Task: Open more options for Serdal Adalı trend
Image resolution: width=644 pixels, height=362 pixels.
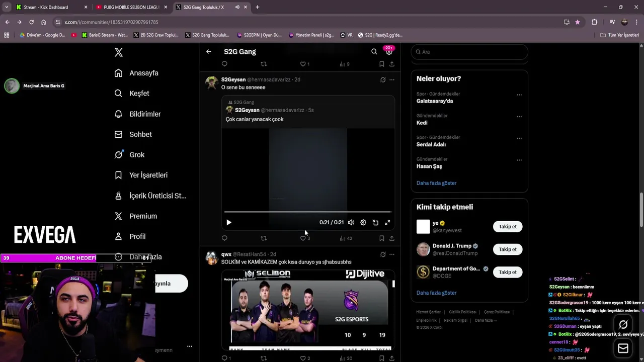Action: coord(519,138)
